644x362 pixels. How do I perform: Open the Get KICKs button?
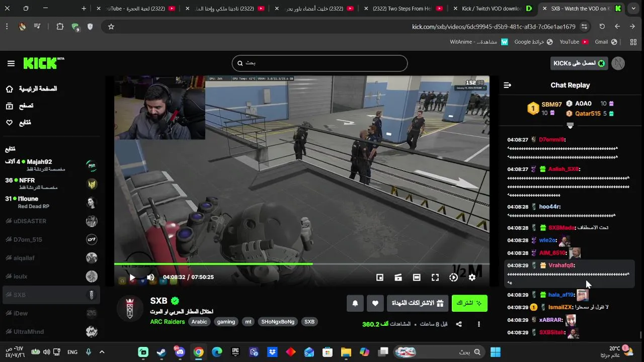click(x=579, y=63)
